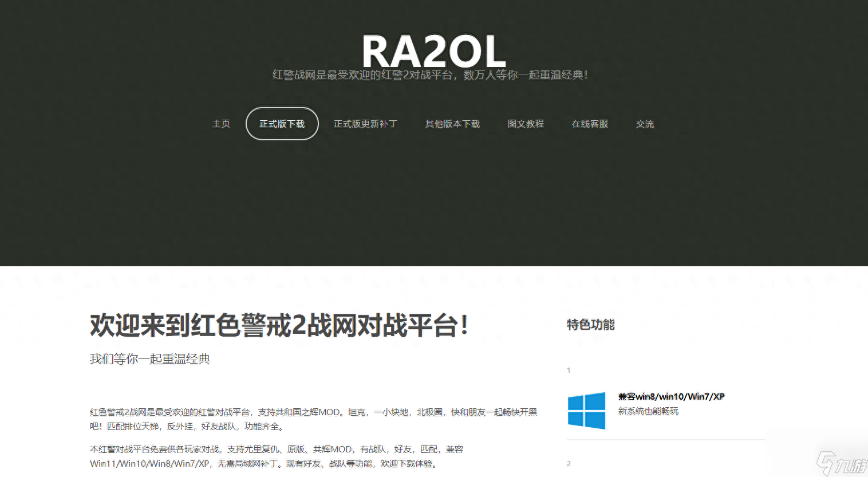Open the 正式版更新补丁 menu item
This screenshot has width=868, height=477.
(365, 124)
